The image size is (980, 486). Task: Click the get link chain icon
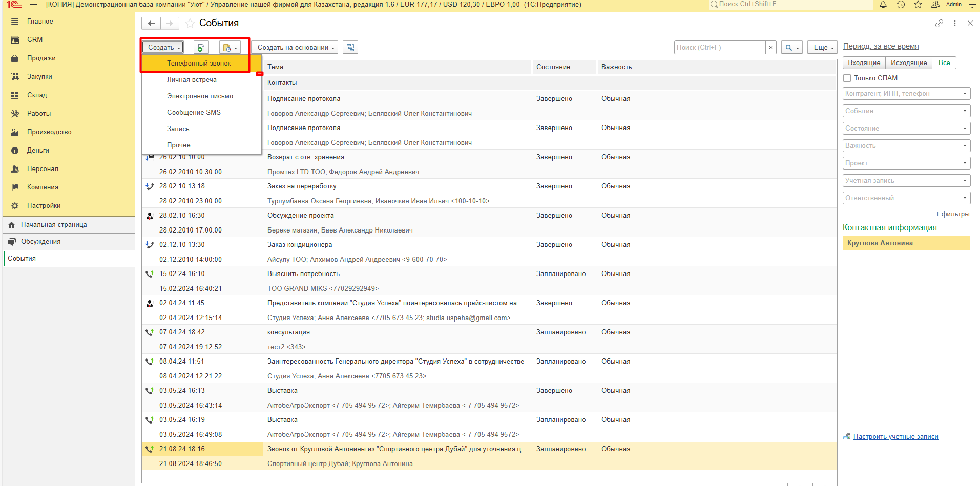[x=939, y=23]
